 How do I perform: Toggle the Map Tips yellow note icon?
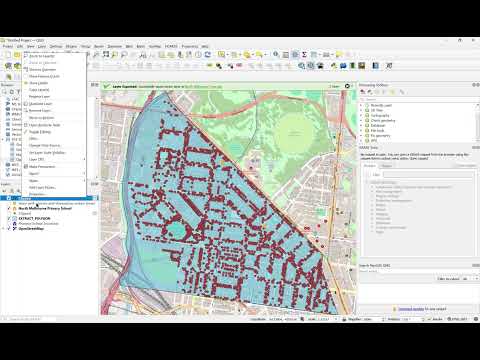coord(339,55)
